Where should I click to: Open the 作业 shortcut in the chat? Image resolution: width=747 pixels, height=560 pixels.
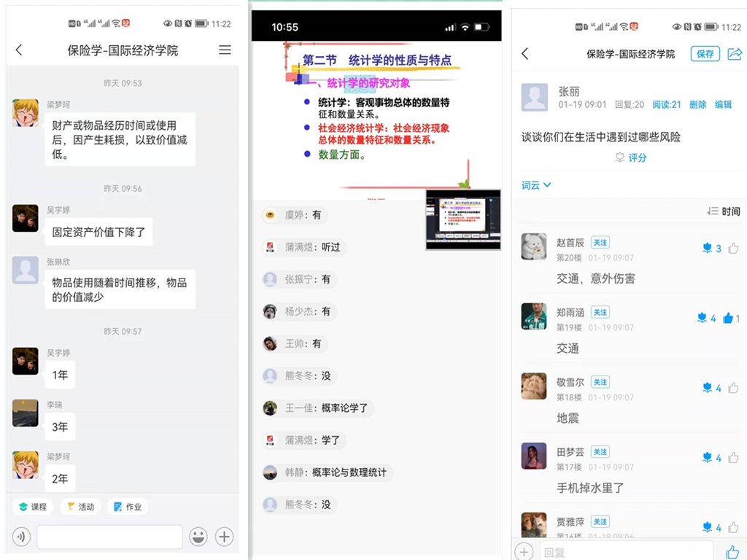[x=128, y=507]
